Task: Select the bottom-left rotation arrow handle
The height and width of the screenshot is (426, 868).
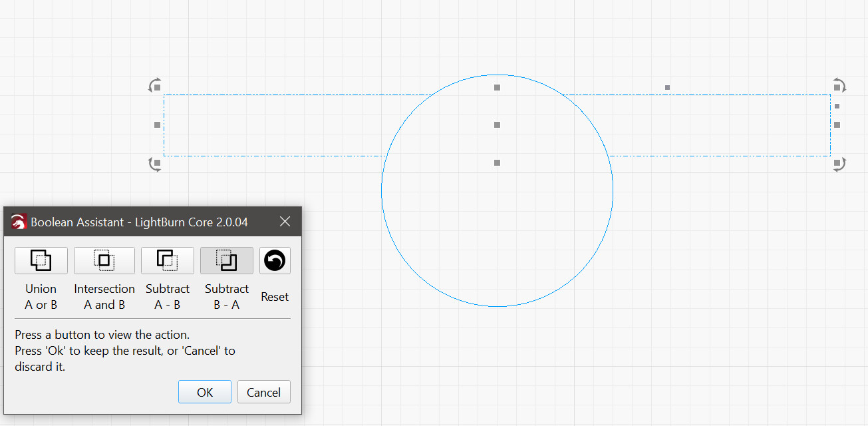Action: coord(156,164)
